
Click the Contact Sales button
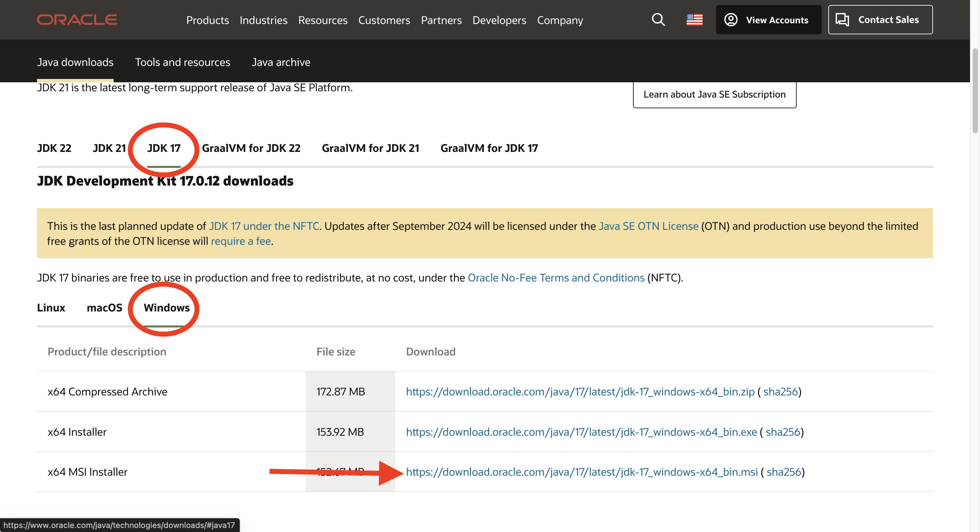coord(880,20)
